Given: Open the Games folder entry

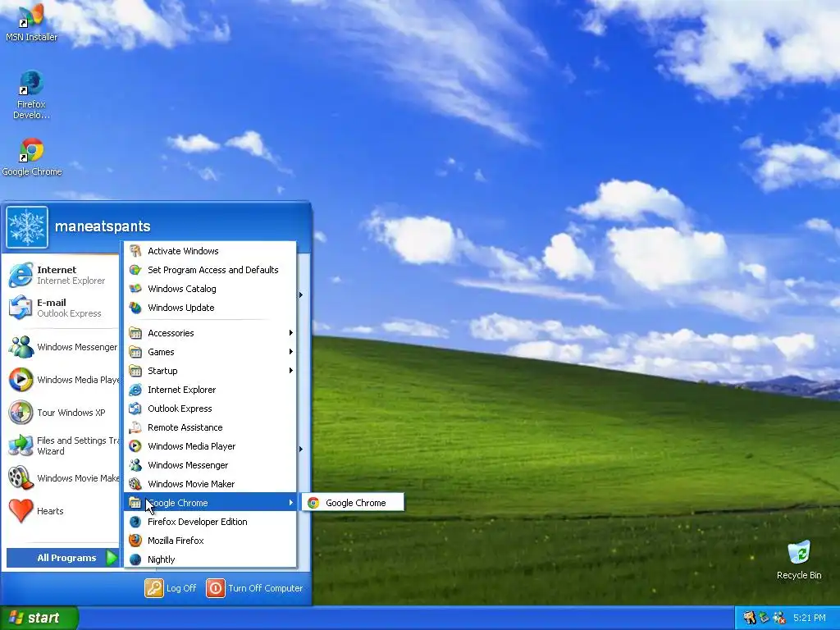Looking at the screenshot, I should click(211, 352).
